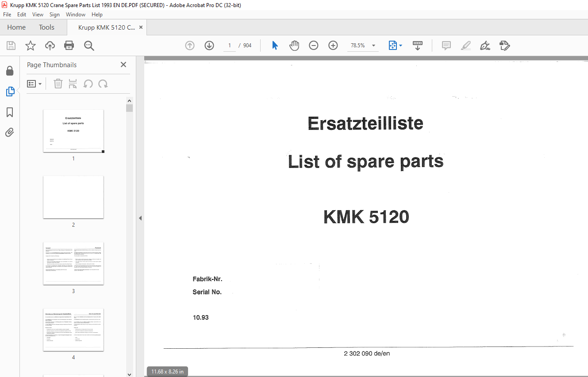
Task: Zoom out with the minus icon
Action: coord(314,46)
